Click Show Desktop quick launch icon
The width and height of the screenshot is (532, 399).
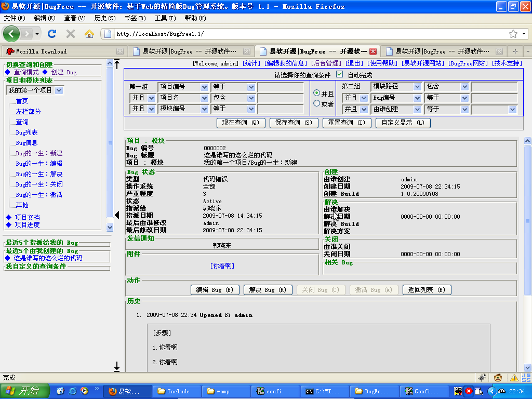[x=60, y=391]
